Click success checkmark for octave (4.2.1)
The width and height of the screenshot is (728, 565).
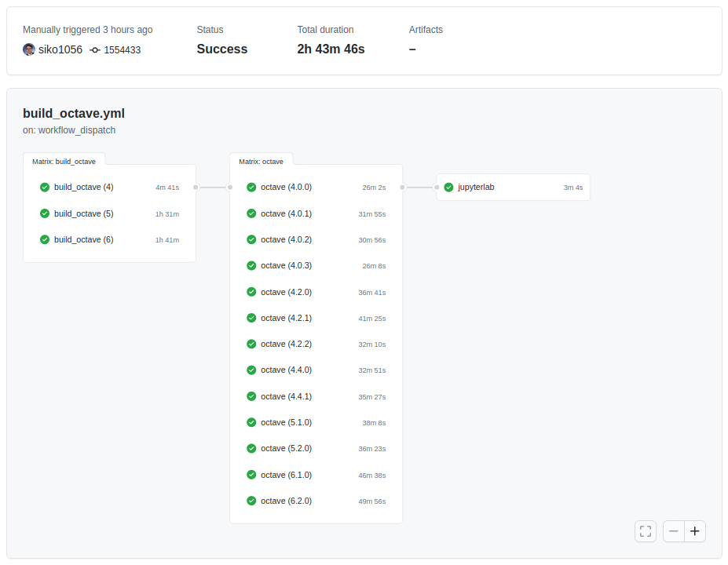251,318
